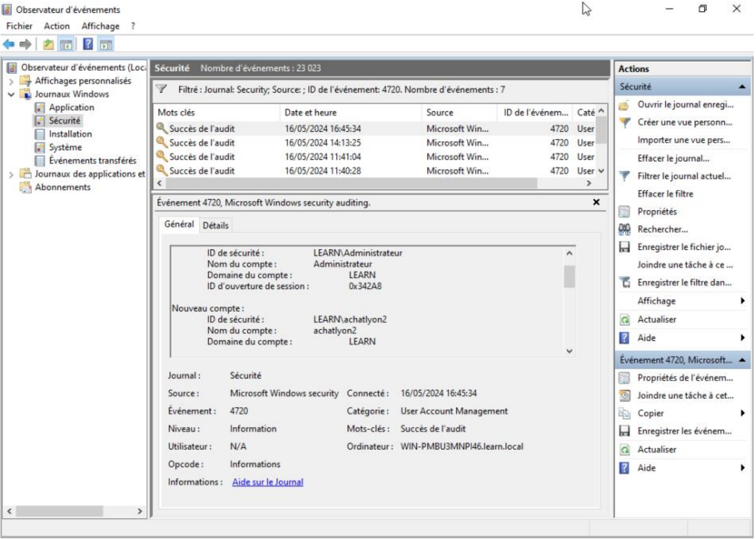The height and width of the screenshot is (539, 756).
Task: Click 'Importer une vue pers...' action
Action: point(683,140)
